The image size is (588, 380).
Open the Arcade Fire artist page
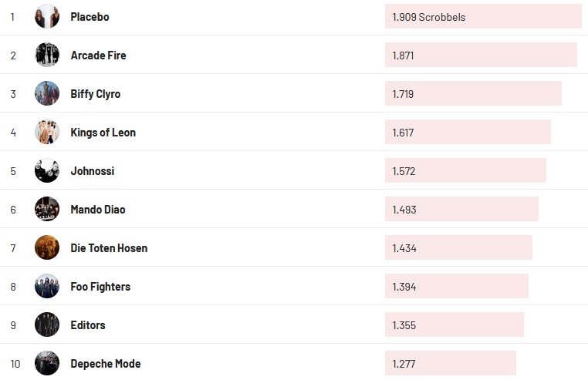[98, 55]
